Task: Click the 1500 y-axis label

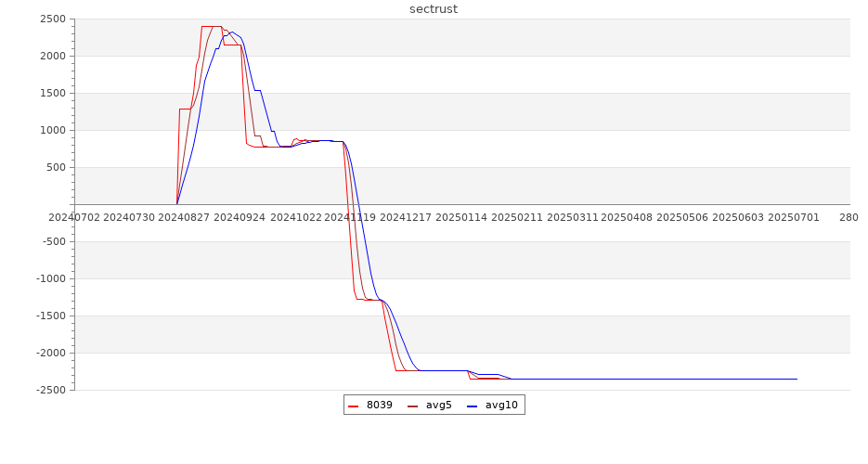Action: tap(53, 93)
